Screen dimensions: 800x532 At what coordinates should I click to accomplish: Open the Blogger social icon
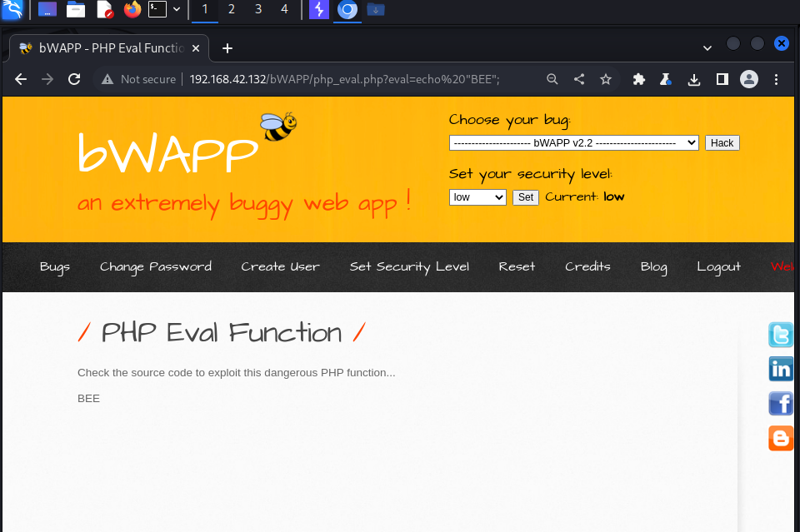(x=781, y=438)
